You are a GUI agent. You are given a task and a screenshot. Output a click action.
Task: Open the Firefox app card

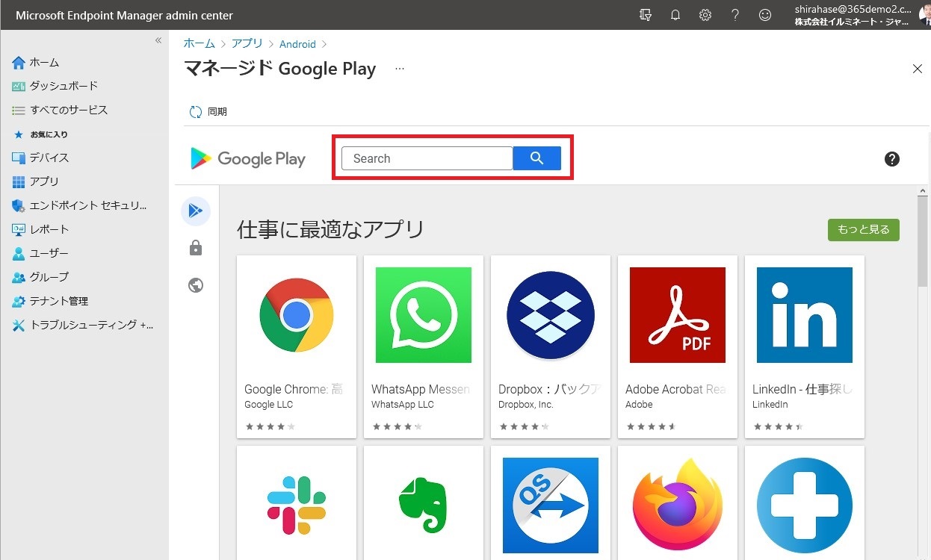pyautogui.click(x=678, y=503)
